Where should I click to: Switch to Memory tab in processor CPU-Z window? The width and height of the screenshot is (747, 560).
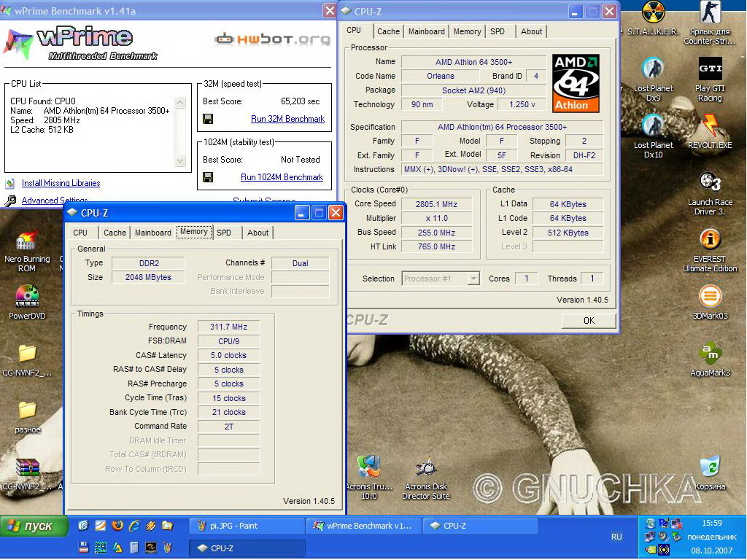(x=467, y=31)
